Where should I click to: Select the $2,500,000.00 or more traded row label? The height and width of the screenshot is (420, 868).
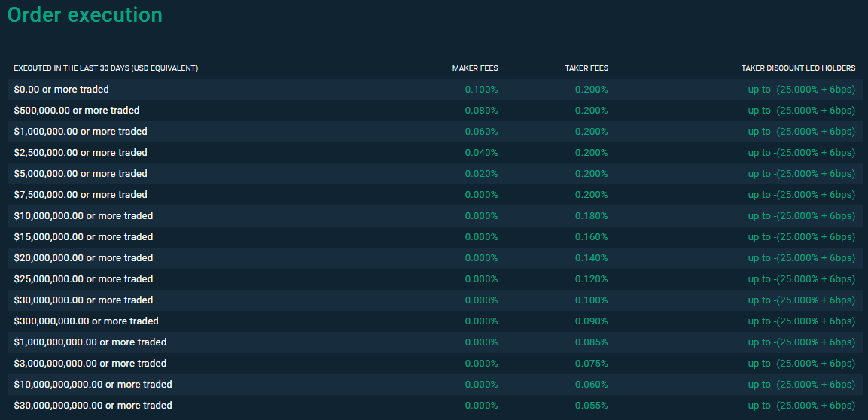(81, 153)
